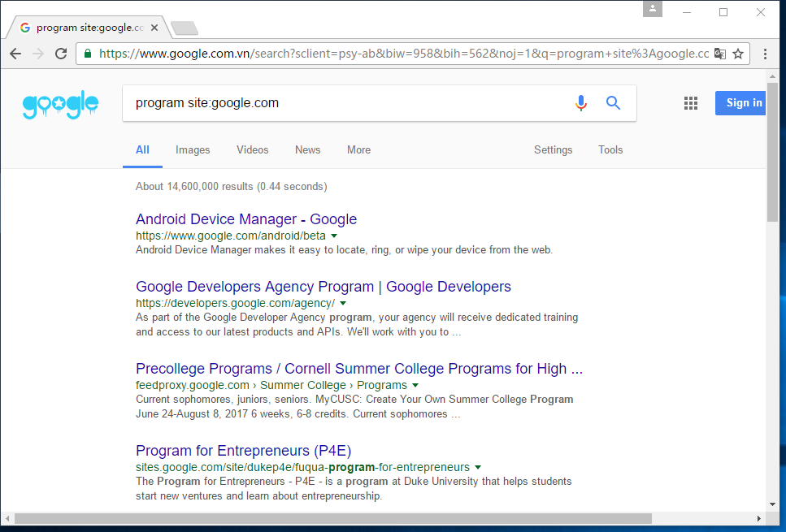
Task: Click the horizontal scrollbar thumb
Action: [x=332, y=518]
